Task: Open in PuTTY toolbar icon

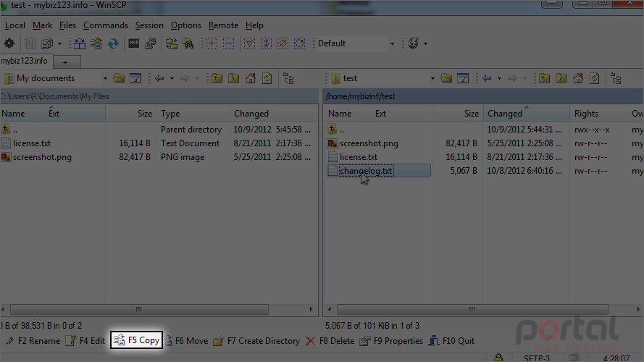Action: (x=151, y=43)
